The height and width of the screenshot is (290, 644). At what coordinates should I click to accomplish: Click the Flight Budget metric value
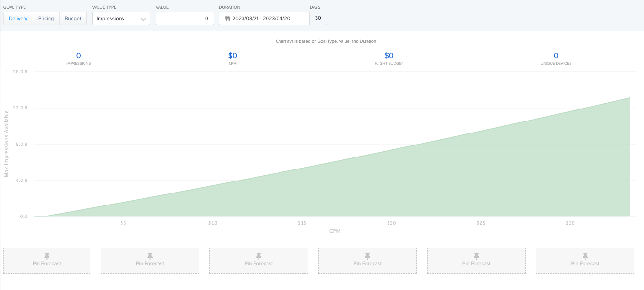[389, 56]
